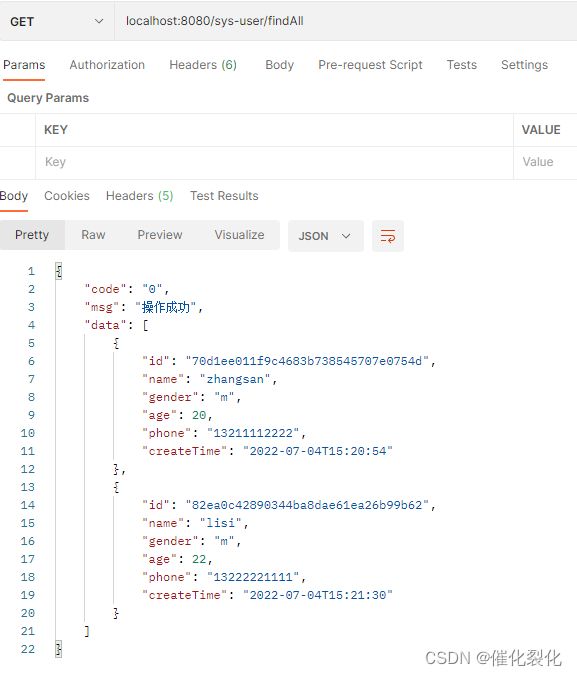Switch to the Tests tab
Viewport: 577px width, 676px height.
[x=461, y=65]
